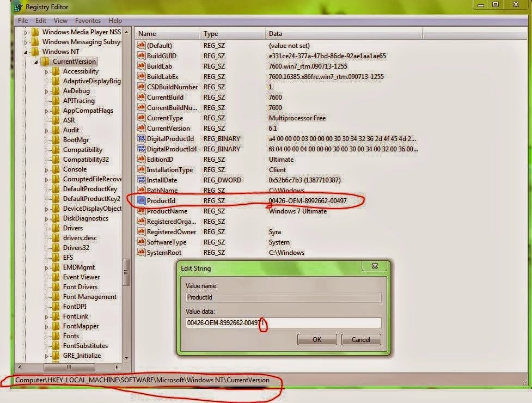Click inside the Value data field
This screenshot has width=532, height=403.
pyautogui.click(x=284, y=323)
